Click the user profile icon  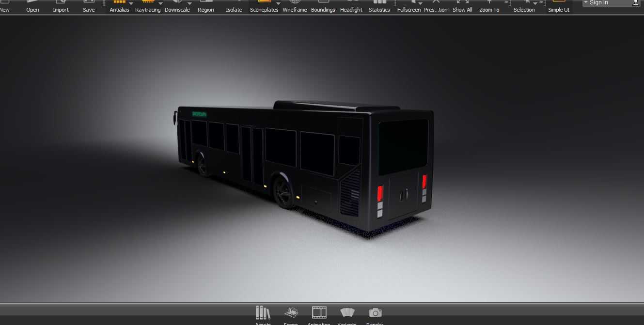(636, 3)
